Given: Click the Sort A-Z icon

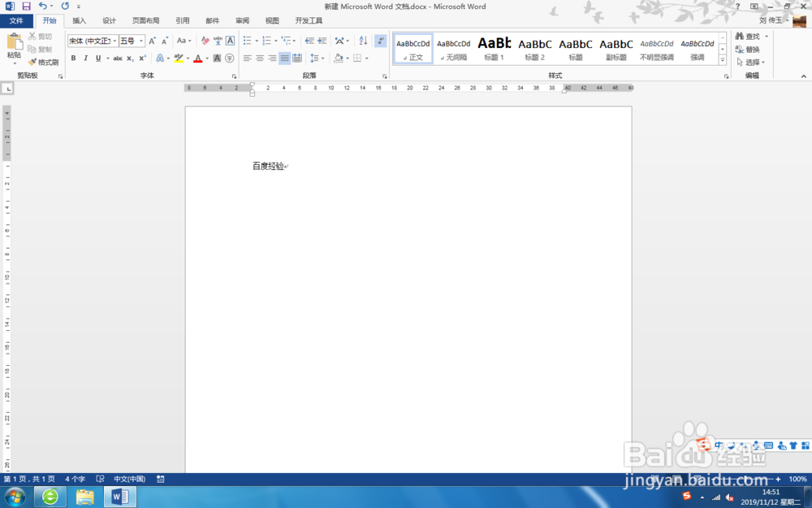Looking at the screenshot, I should 363,41.
